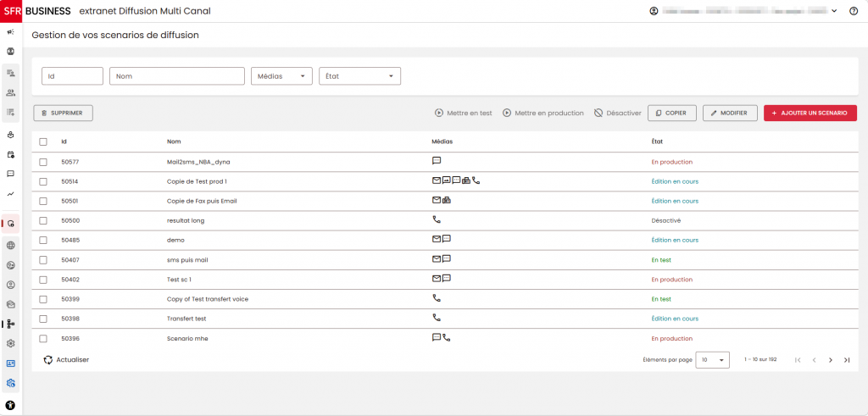868x416 pixels.
Task: Open the help question mark icon
Action: click(x=853, y=11)
